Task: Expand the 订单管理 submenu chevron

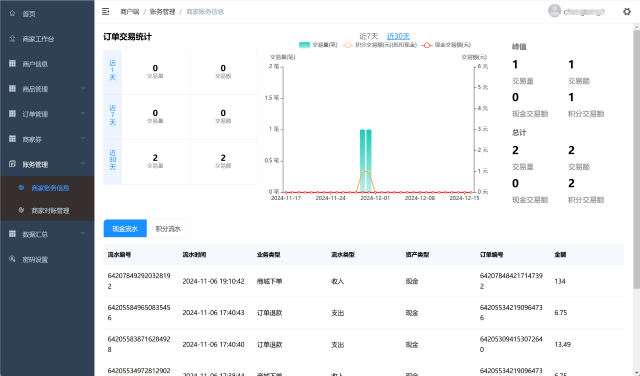Action: [83, 113]
